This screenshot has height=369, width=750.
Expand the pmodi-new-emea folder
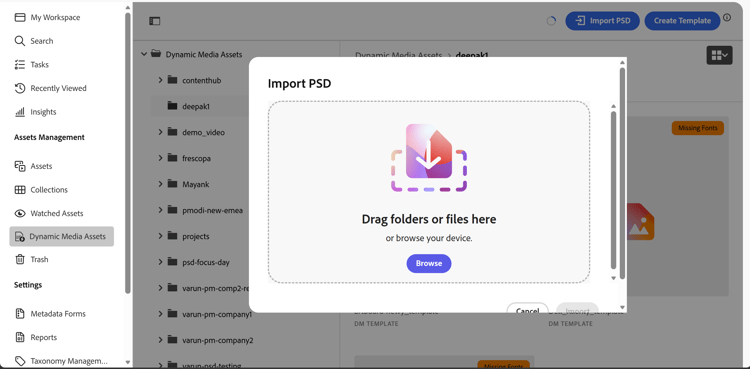(x=161, y=210)
